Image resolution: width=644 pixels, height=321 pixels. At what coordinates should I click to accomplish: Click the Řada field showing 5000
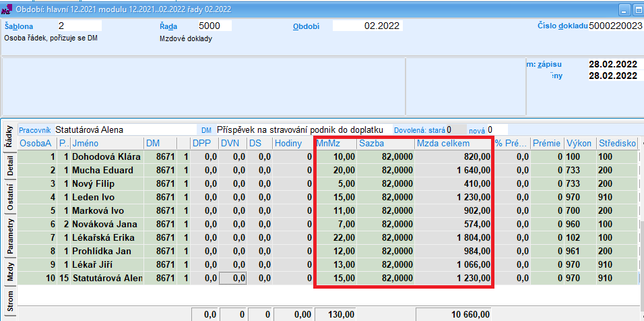(215, 26)
